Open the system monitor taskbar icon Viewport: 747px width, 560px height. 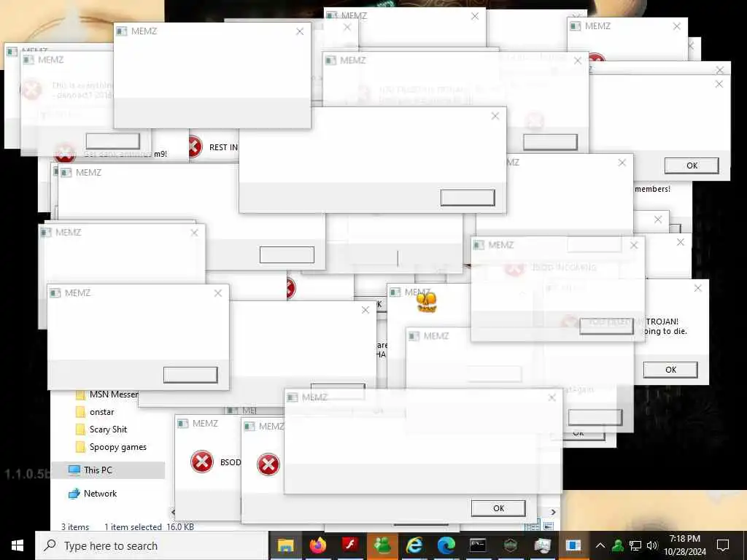(542, 545)
